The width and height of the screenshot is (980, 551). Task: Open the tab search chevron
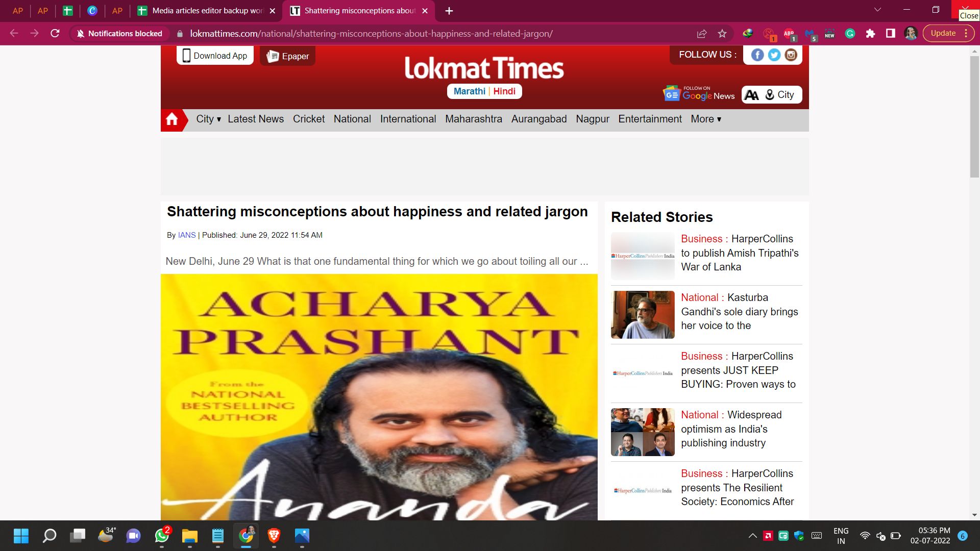point(877,10)
